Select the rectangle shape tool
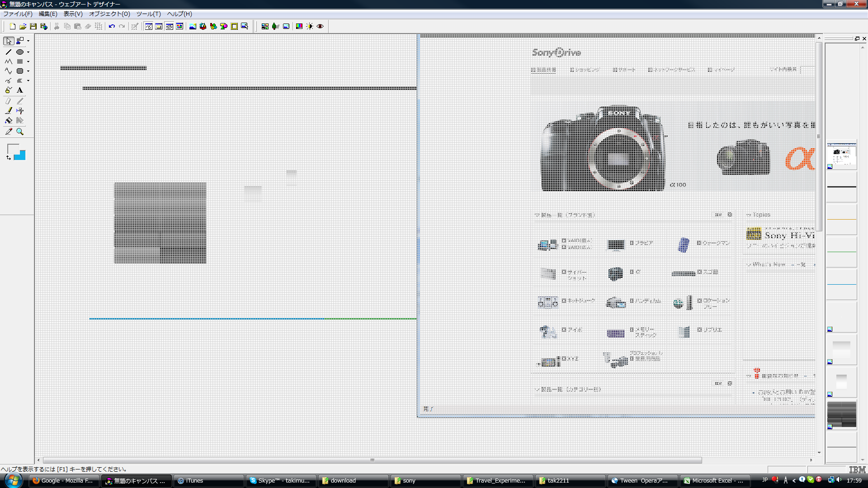The height and width of the screenshot is (488, 868). [x=19, y=61]
